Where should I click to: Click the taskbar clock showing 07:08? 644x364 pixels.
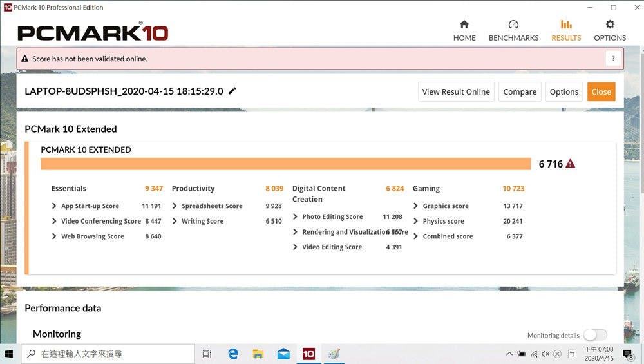[x=599, y=354]
